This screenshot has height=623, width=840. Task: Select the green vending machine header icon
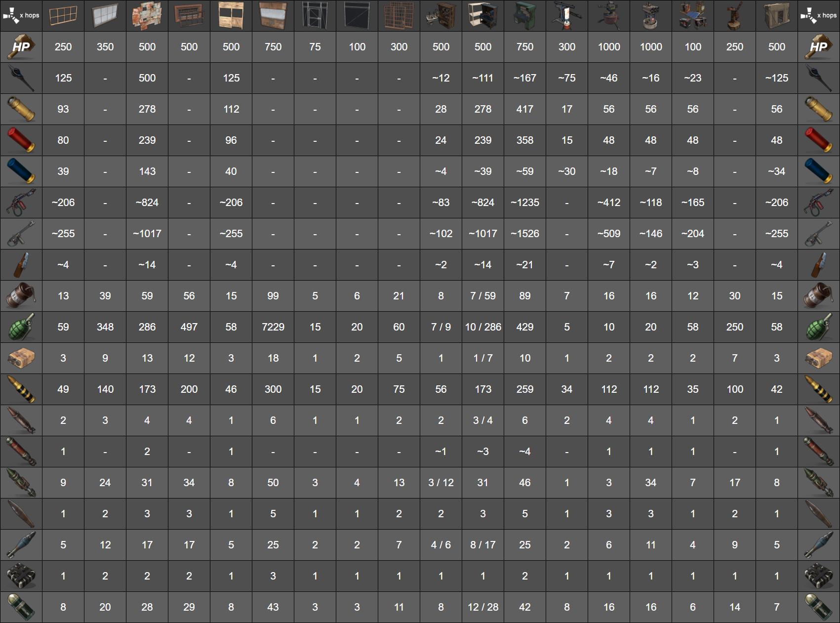(525, 15)
